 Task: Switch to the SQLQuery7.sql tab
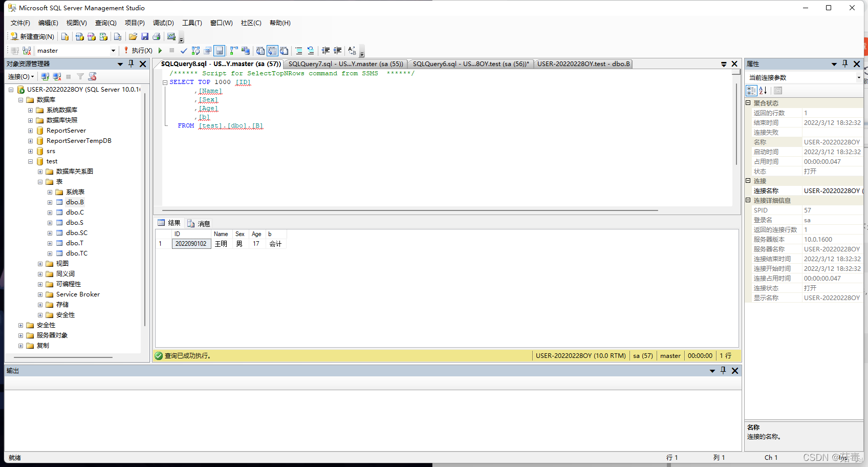[x=346, y=64]
